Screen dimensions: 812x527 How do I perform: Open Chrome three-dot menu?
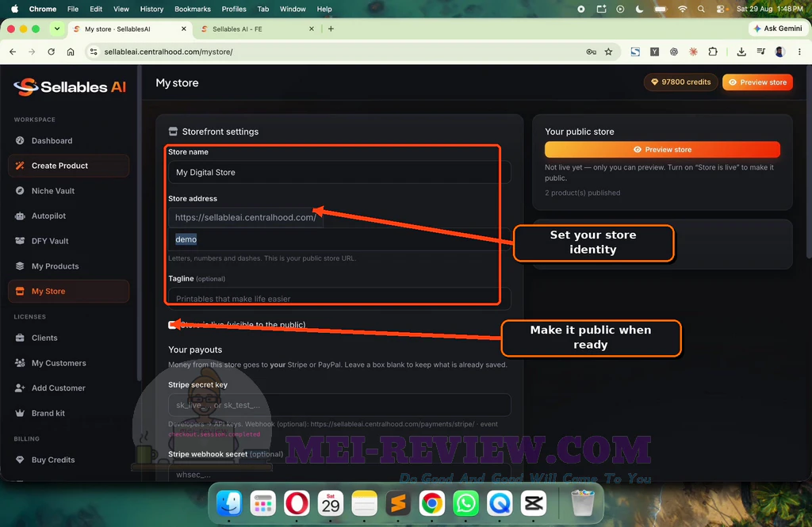pyautogui.click(x=799, y=52)
